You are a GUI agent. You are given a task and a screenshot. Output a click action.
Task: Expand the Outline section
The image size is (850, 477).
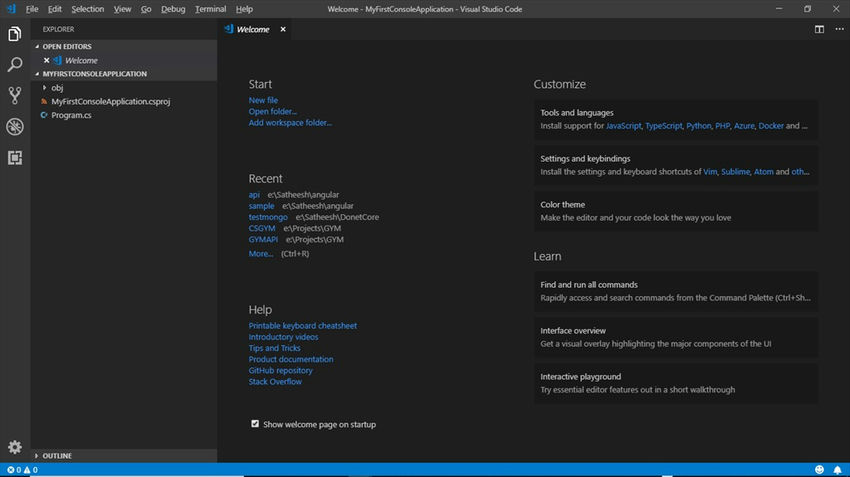pyautogui.click(x=57, y=456)
